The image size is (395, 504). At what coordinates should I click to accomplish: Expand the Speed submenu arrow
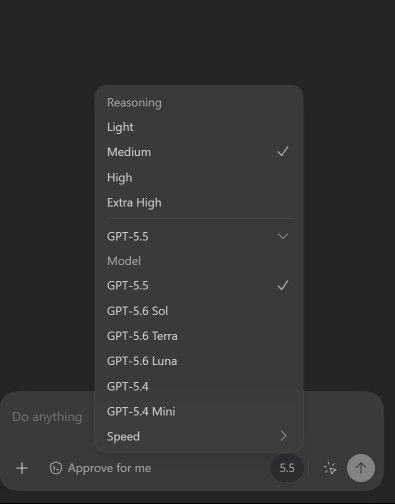point(283,436)
